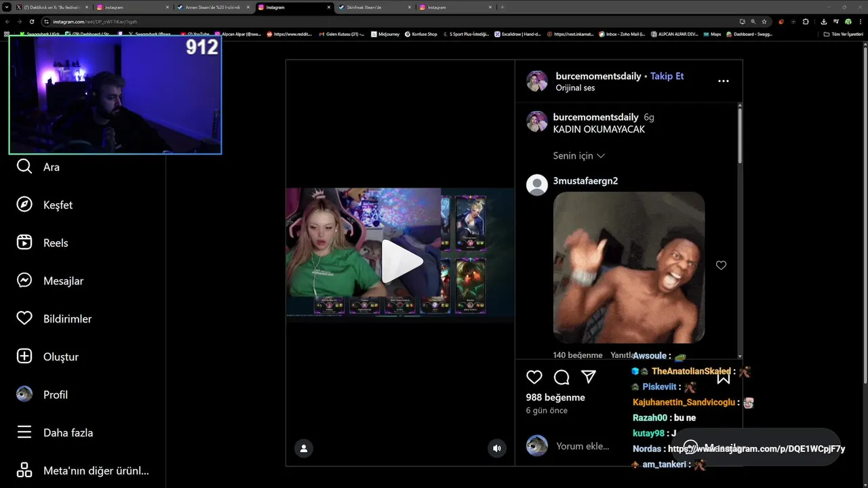View 988 beğenme likes list
This screenshot has width=868, height=488.
(x=555, y=397)
